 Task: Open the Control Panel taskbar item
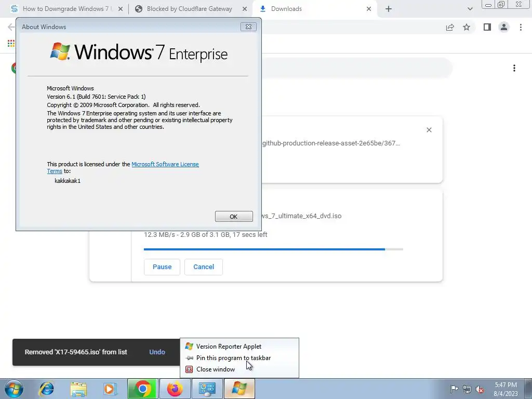tap(207, 389)
